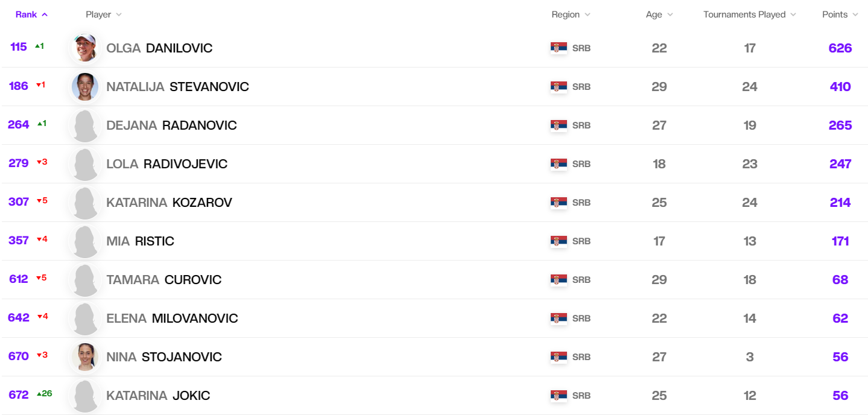Click Mia Ristic's placeholder avatar icon
868x415 pixels.
tap(85, 241)
